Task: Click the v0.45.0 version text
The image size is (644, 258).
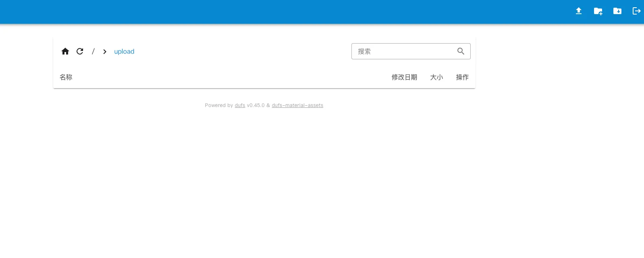Action: 256,105
